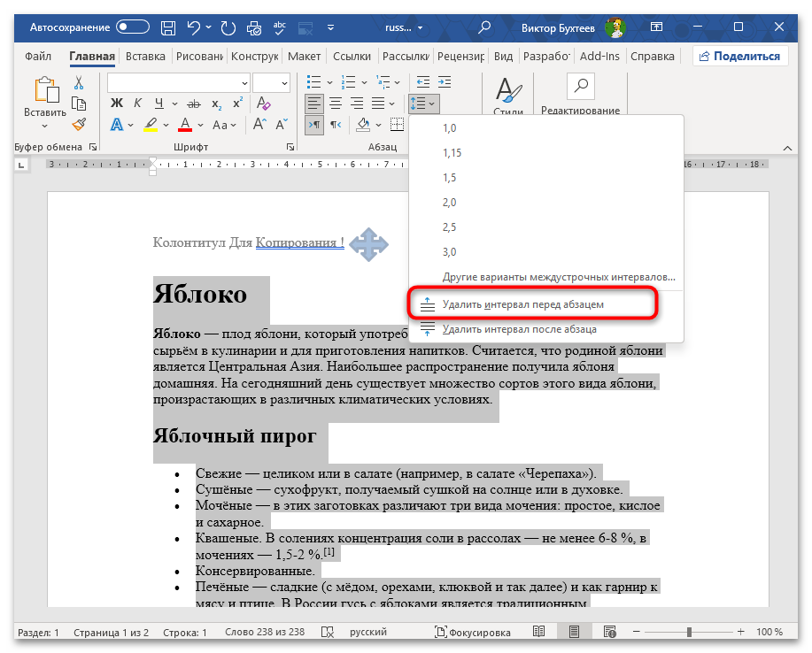Expand numbered list dropdown
This screenshot has height=653, width=812.
point(364,82)
